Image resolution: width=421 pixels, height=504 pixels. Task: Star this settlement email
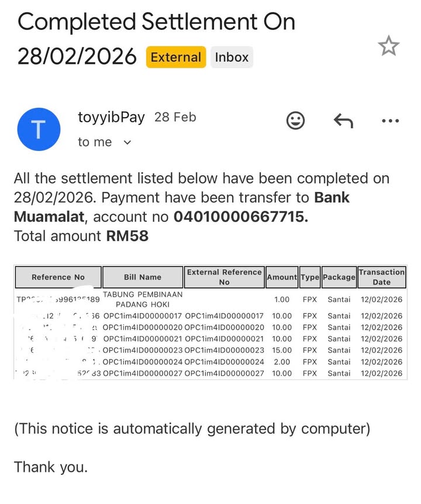(389, 46)
